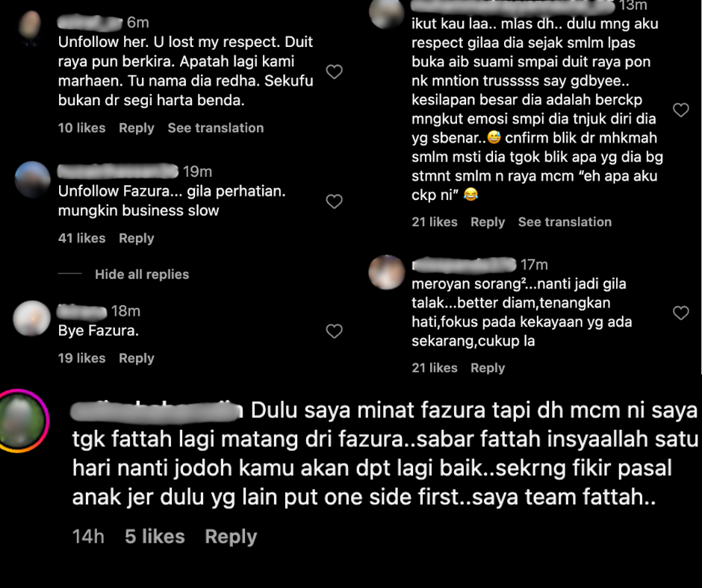This screenshot has width=702, height=588.
Task: Open the profile picture of the 19m commenter
Action: [x=32, y=179]
